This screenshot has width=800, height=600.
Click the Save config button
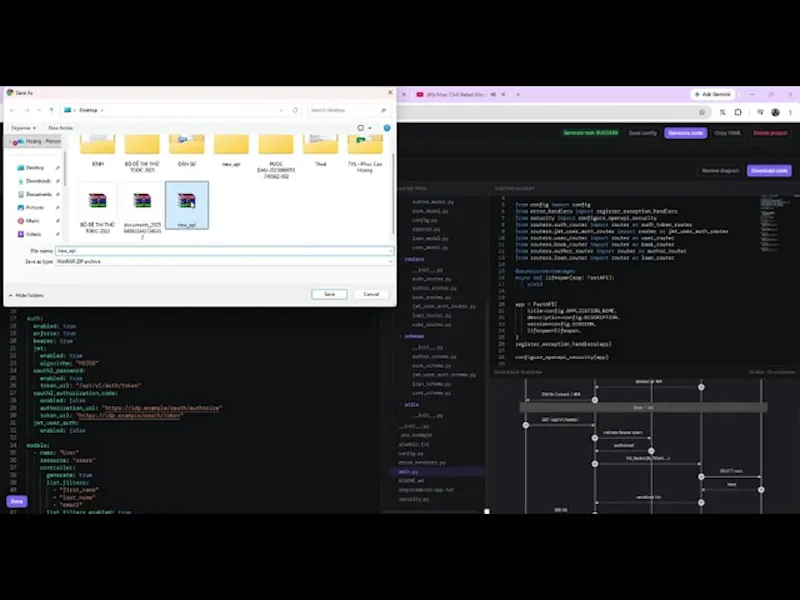click(x=642, y=133)
